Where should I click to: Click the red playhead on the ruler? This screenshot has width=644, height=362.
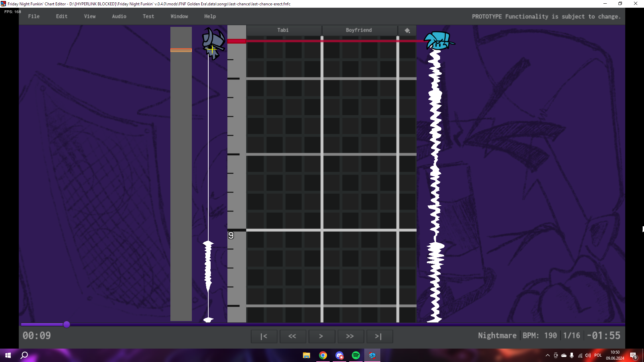click(236, 41)
